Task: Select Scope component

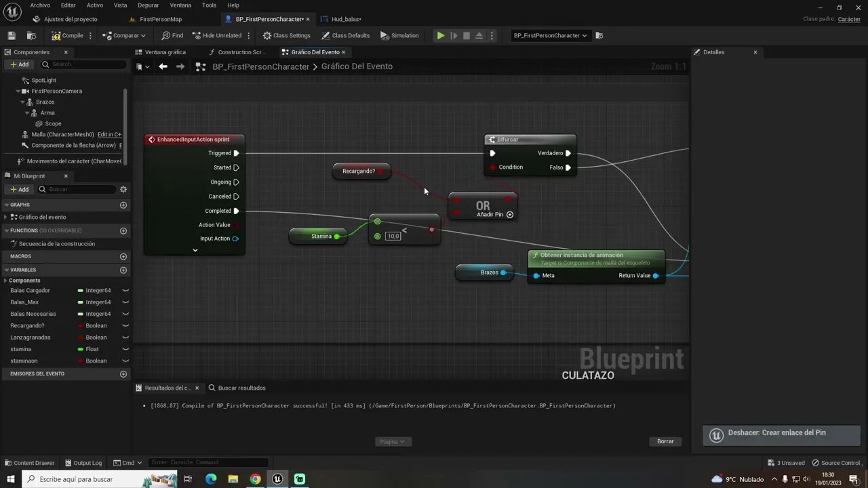Action: tap(53, 123)
